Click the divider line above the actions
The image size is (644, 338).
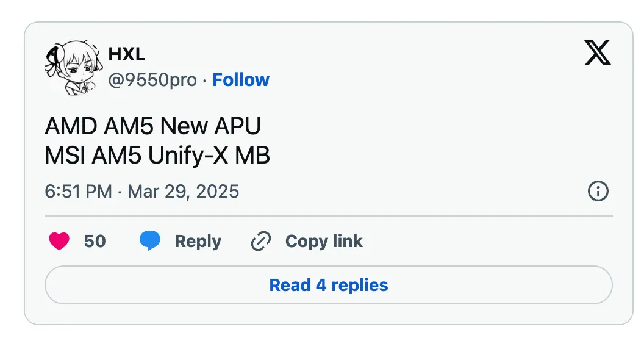328,216
